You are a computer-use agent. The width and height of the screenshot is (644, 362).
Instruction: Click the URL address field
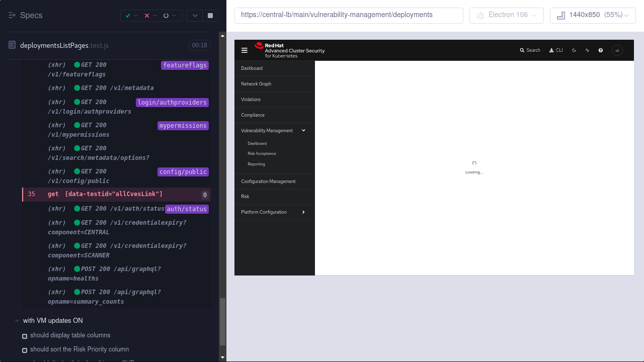point(349,15)
